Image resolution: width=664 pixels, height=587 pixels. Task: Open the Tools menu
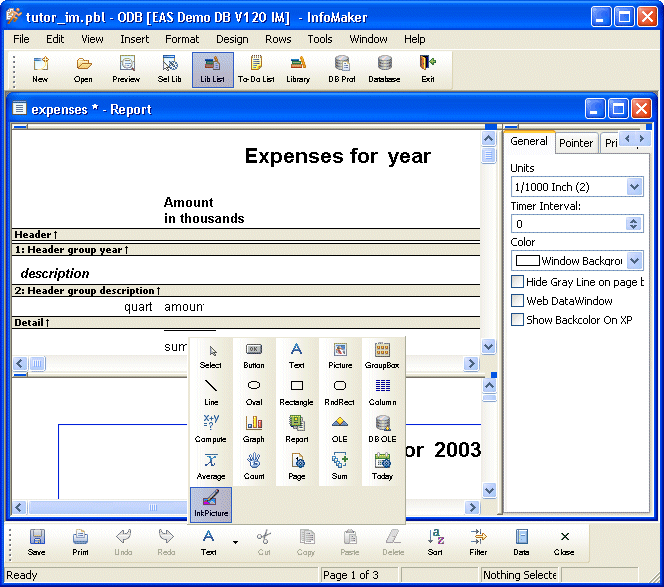[x=320, y=39]
